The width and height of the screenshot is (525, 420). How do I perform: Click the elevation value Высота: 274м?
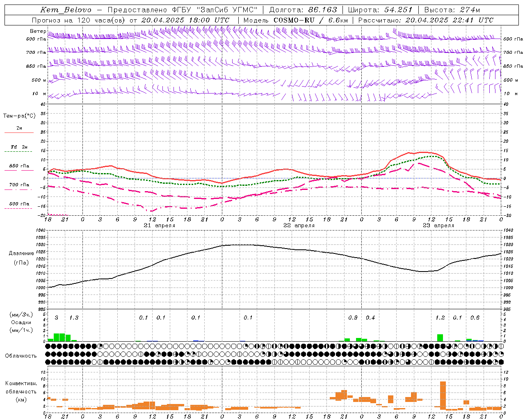coord(452,10)
